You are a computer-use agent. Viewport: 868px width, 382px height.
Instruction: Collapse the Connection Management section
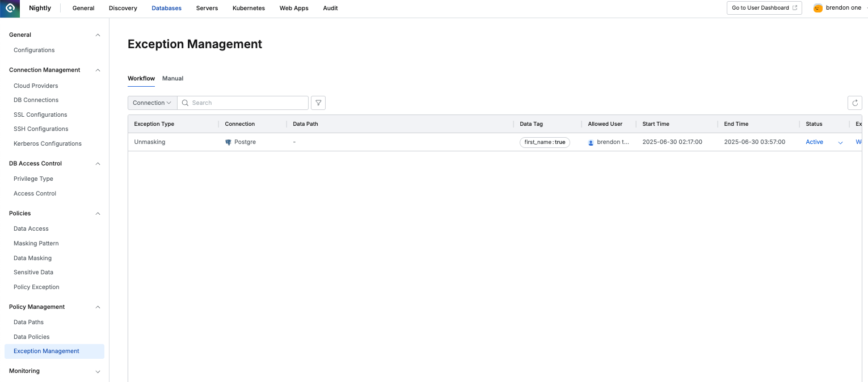coord(98,70)
